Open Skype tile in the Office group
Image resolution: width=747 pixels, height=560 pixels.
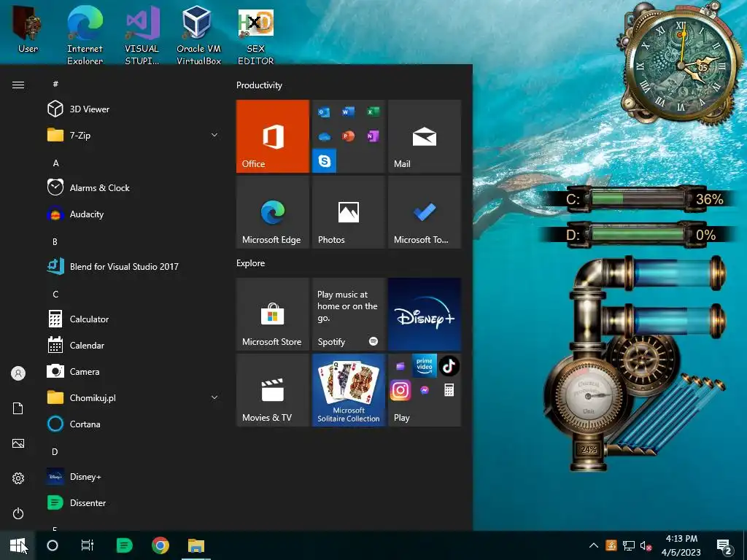[x=325, y=161]
